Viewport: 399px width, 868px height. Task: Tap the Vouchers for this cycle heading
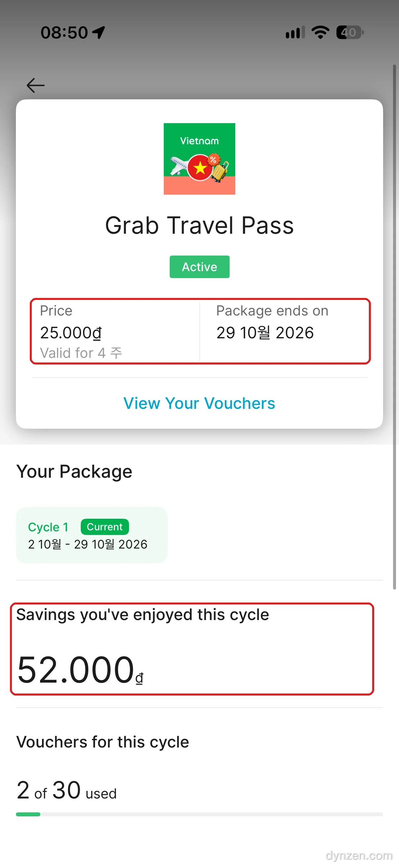click(x=103, y=742)
